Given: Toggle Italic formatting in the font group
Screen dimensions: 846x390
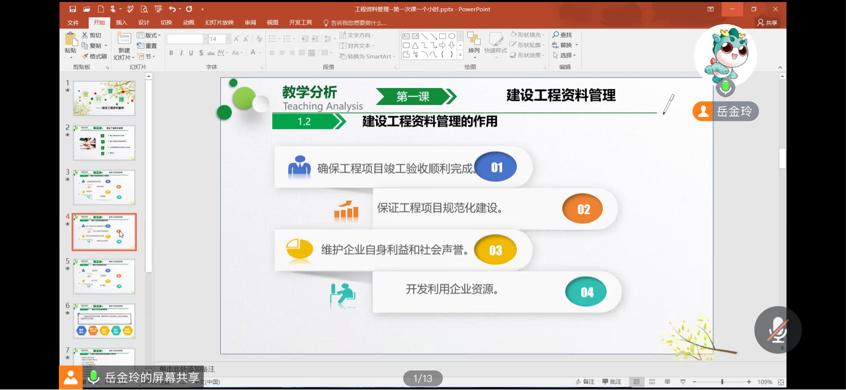Looking at the screenshot, I should (181, 53).
